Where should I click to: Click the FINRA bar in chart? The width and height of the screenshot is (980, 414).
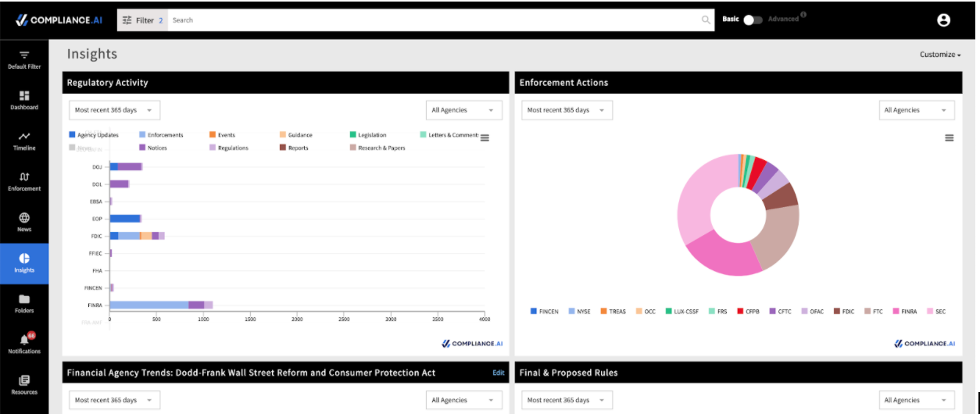[161, 305]
